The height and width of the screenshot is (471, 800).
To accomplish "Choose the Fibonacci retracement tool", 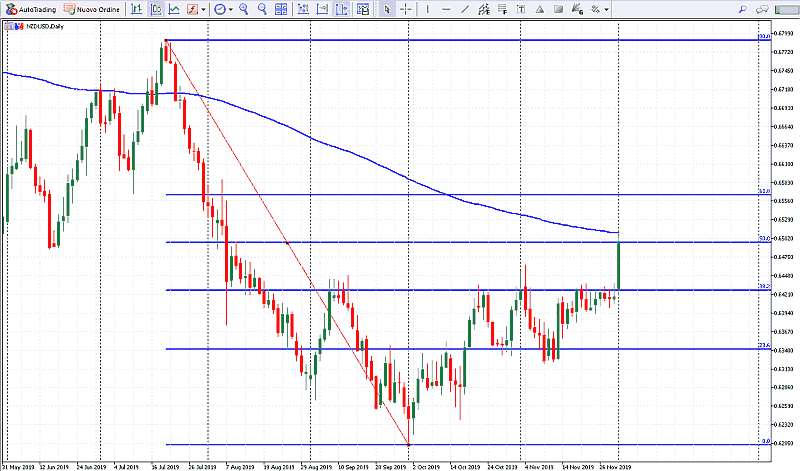I will point(502,9).
